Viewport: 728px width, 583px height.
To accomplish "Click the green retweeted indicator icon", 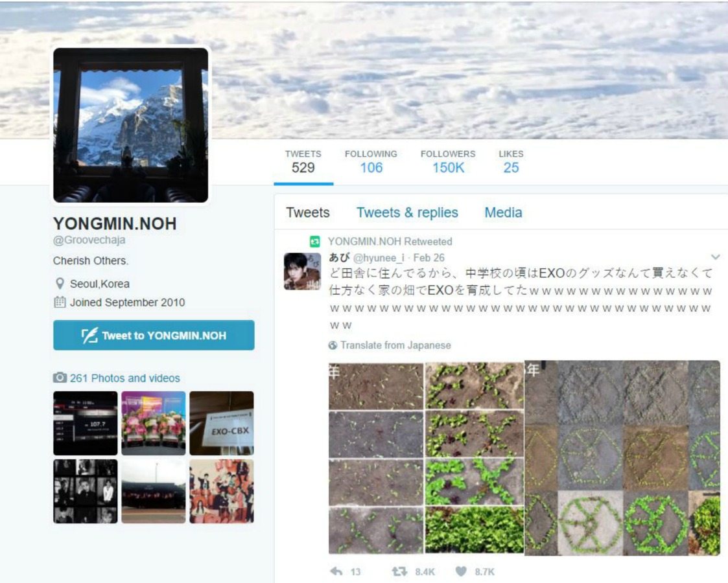I will pyautogui.click(x=315, y=242).
